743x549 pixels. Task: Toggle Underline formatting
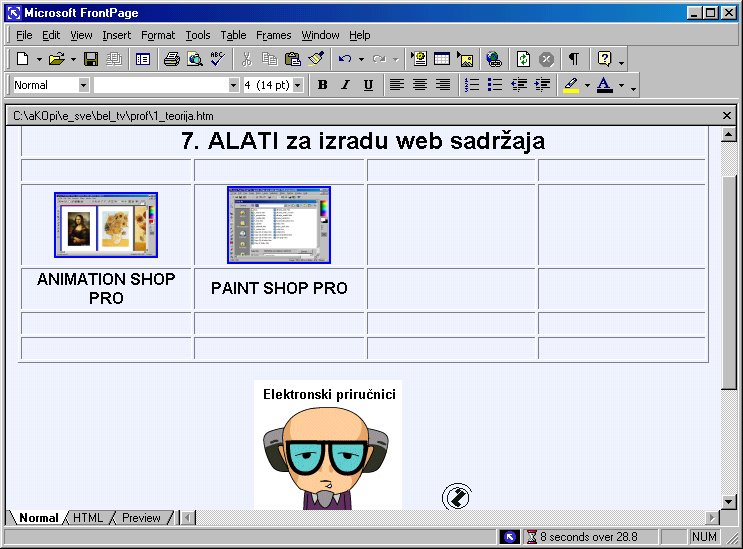pyautogui.click(x=368, y=85)
